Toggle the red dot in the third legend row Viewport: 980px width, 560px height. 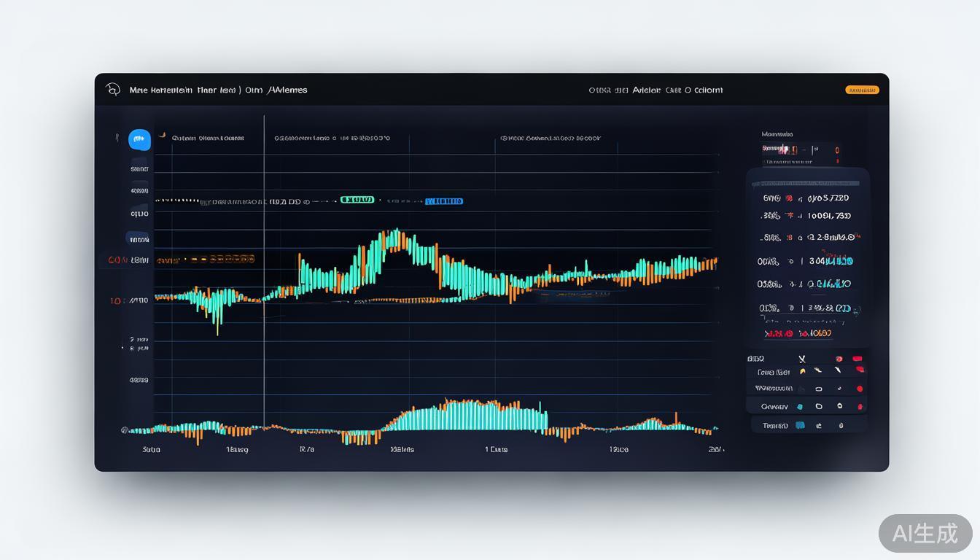point(860,389)
